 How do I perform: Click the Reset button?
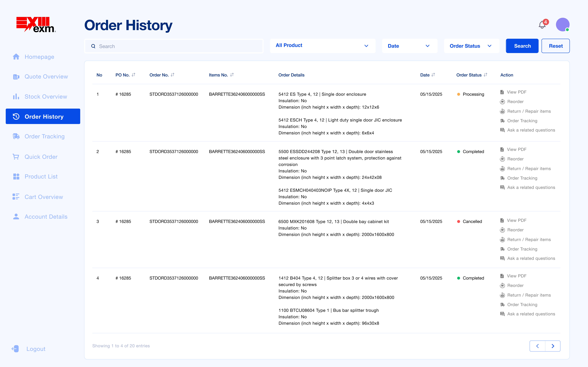point(556,46)
